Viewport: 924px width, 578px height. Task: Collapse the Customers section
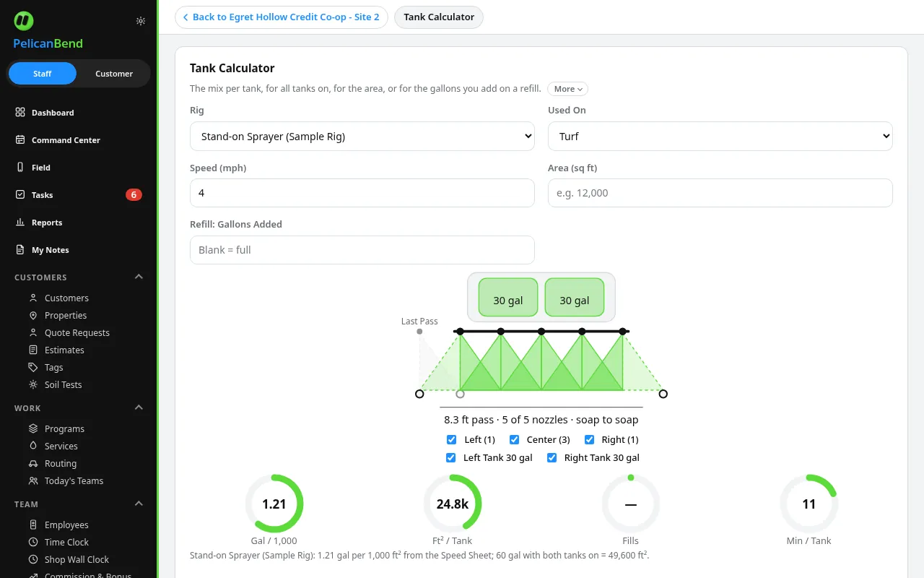139,277
